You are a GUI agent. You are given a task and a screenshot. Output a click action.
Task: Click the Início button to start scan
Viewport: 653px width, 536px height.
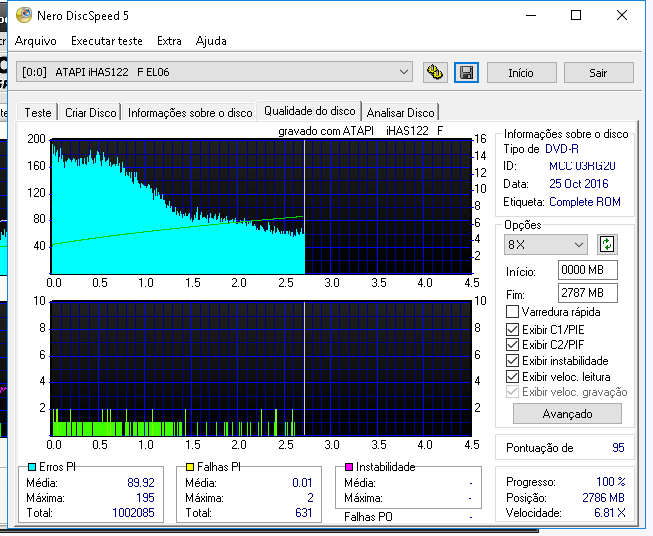[x=521, y=73]
